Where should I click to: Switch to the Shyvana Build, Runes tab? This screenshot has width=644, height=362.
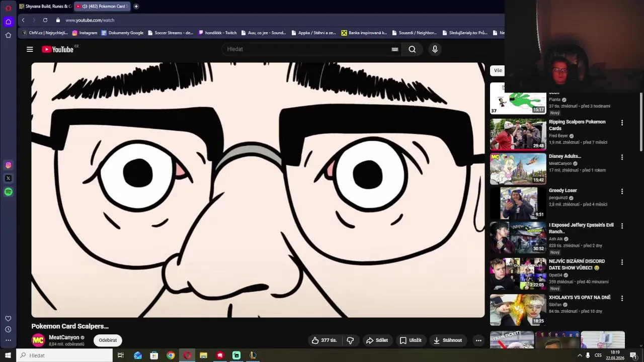point(45,7)
